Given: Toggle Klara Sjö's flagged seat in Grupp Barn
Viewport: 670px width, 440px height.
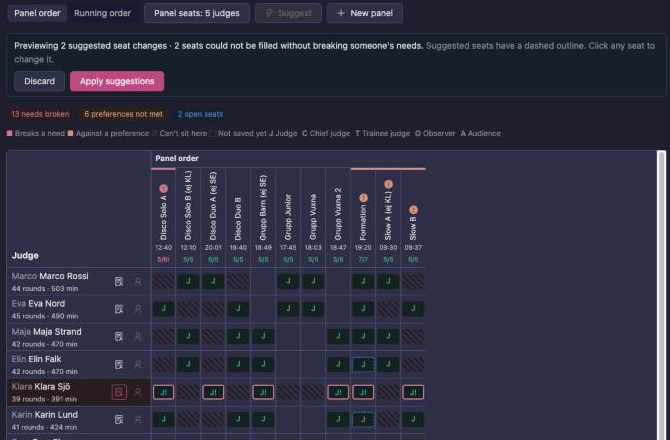Looking at the screenshot, I should point(263,392).
